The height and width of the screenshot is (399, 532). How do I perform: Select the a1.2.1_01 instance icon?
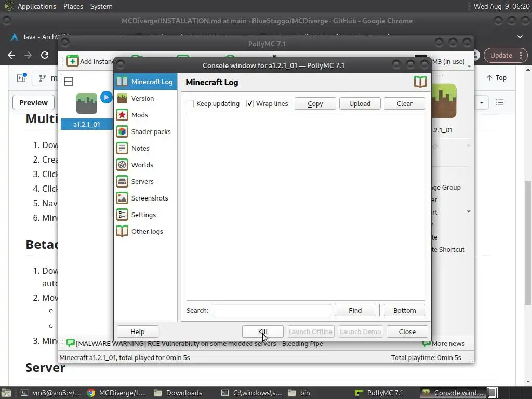[x=87, y=103]
